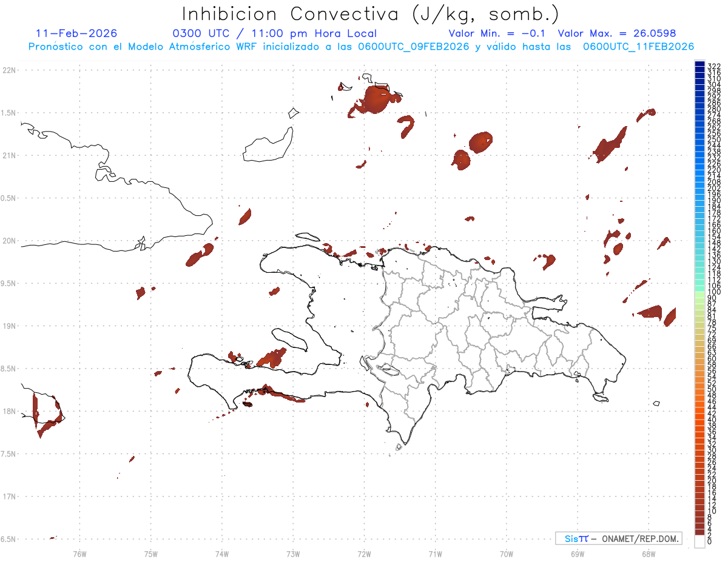Click the '322' value on the color scale
The height and width of the screenshot is (562, 728).
pos(713,66)
